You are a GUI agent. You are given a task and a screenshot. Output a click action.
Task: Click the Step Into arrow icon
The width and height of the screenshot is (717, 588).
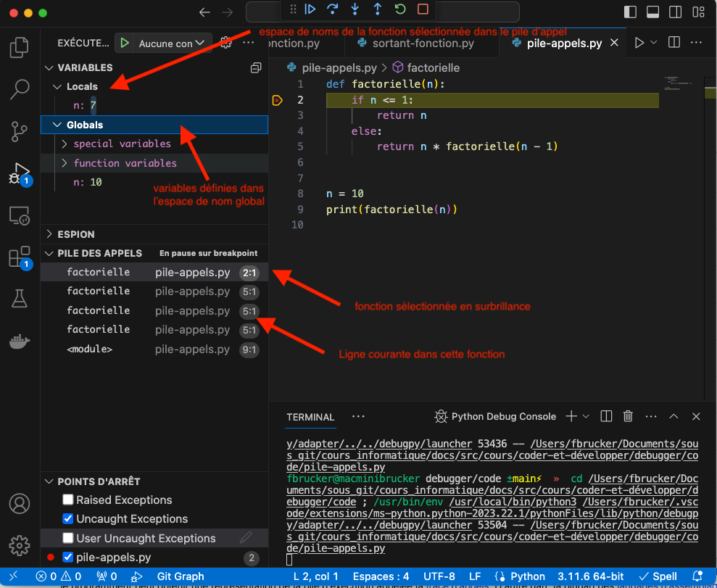pos(355,9)
